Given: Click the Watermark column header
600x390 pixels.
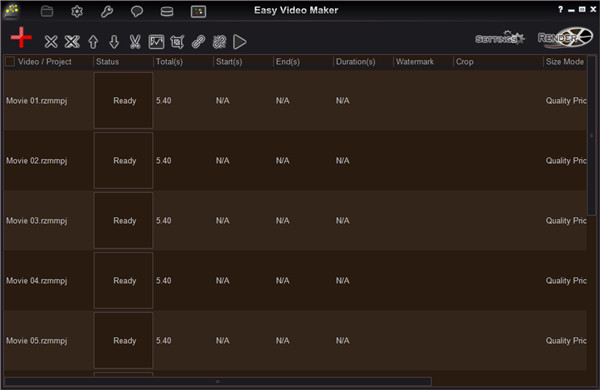Looking at the screenshot, I should pos(415,62).
